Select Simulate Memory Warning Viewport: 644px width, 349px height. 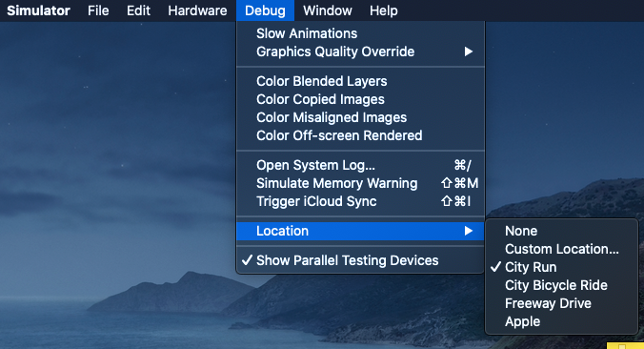361,183
